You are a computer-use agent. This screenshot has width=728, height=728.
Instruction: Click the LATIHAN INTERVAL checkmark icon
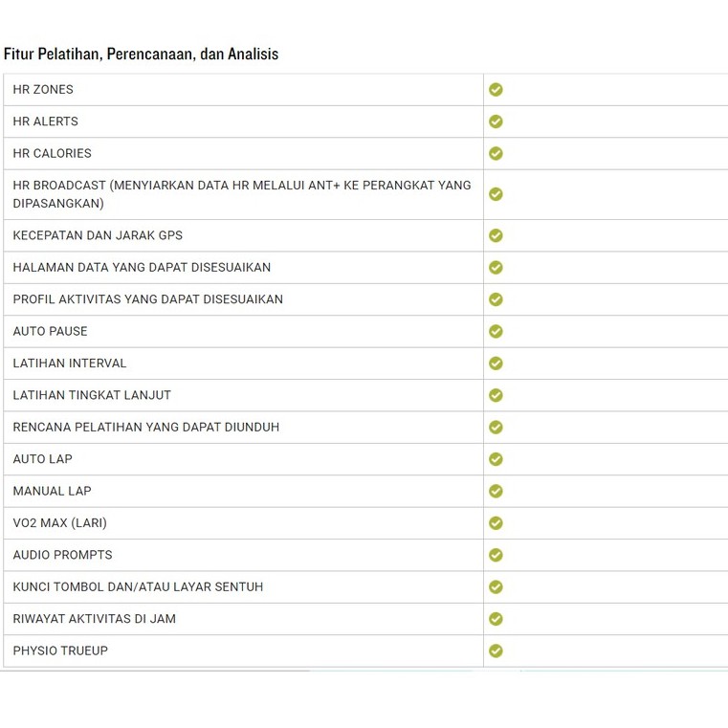coord(496,364)
